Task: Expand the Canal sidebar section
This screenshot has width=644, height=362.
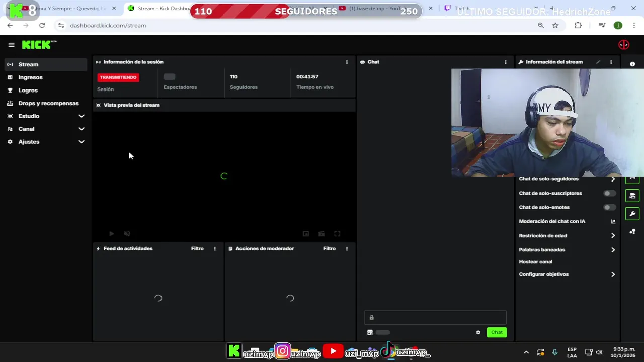Action: tap(46, 129)
